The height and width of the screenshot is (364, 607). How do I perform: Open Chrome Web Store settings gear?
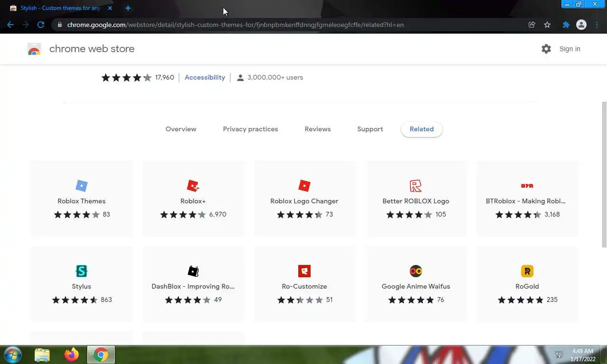[546, 49]
